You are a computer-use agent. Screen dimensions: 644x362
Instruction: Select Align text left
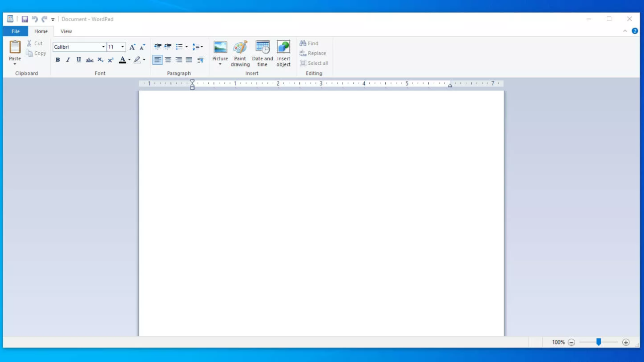click(x=157, y=60)
